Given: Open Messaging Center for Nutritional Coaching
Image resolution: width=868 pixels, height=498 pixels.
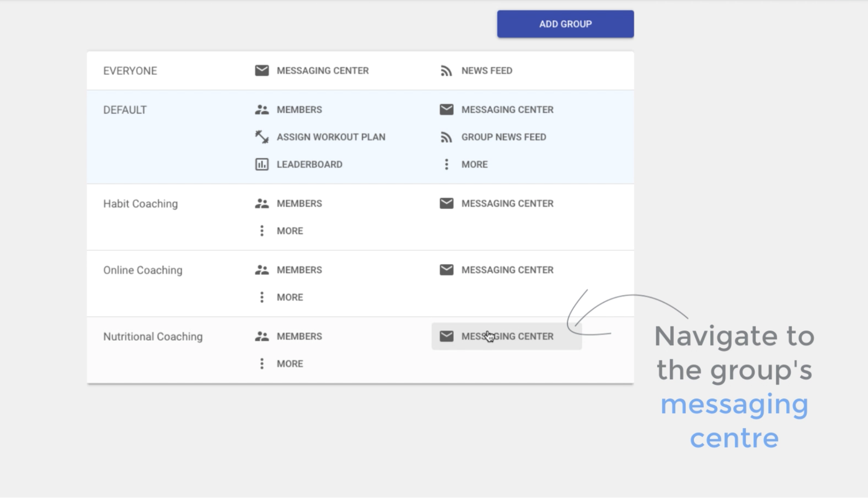Looking at the screenshot, I should pyautogui.click(x=507, y=336).
